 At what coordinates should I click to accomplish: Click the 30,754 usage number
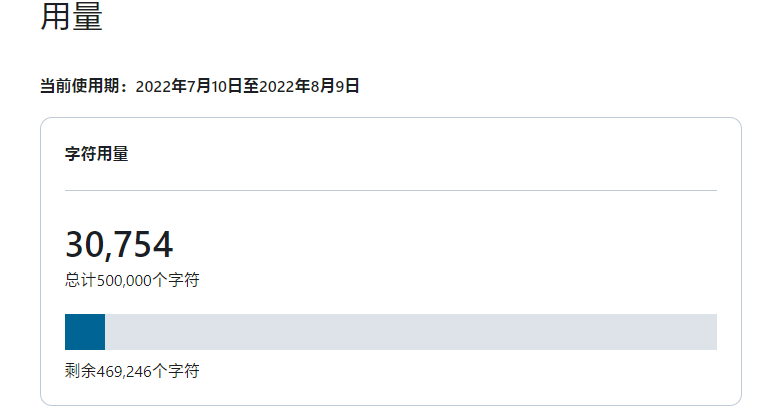pyautogui.click(x=119, y=245)
